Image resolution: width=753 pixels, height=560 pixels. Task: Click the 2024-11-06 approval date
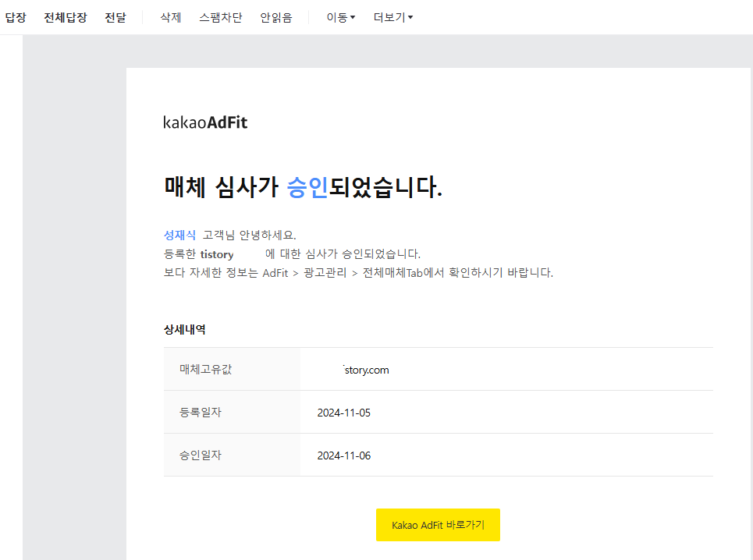[344, 455]
